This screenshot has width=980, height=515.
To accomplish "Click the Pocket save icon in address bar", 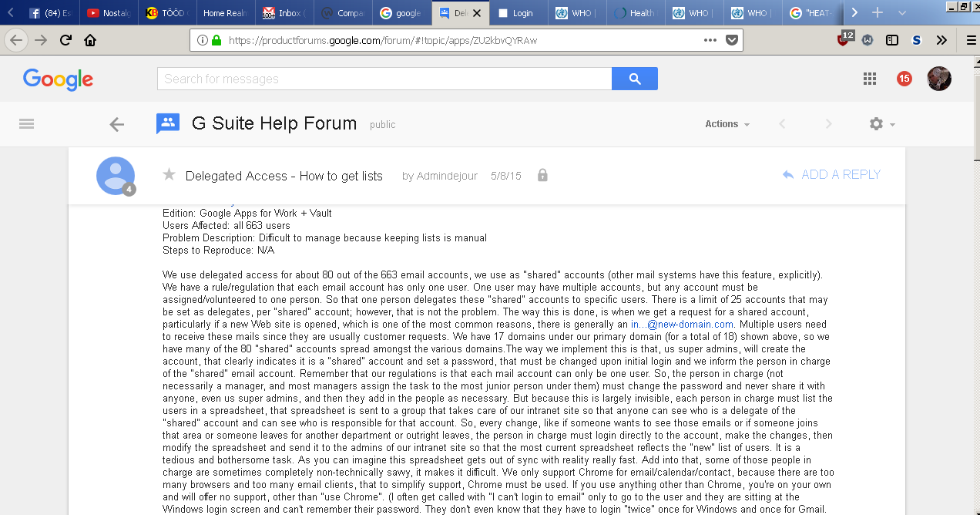I will tap(732, 40).
